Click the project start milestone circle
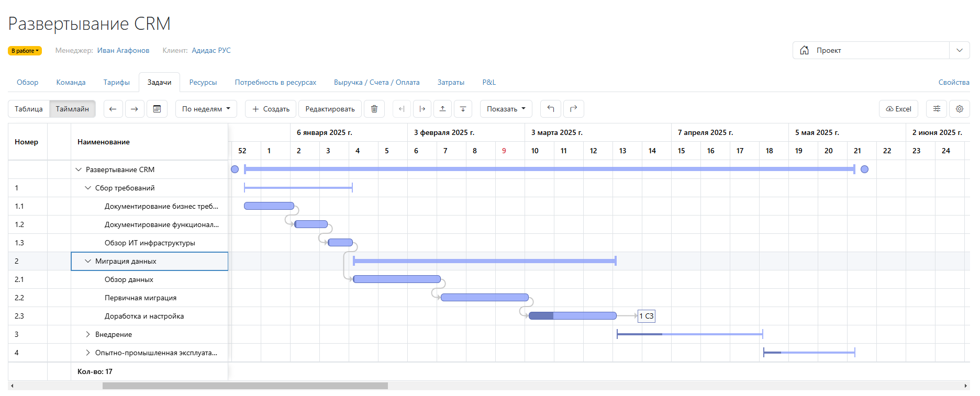This screenshot has width=980, height=396. 235,169
